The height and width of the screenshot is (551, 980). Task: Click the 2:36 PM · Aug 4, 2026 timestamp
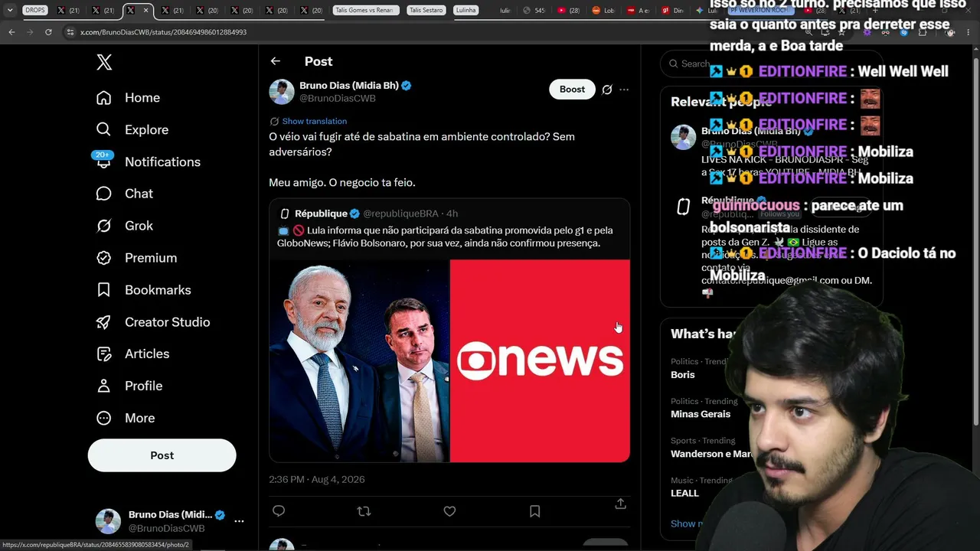pyautogui.click(x=317, y=480)
